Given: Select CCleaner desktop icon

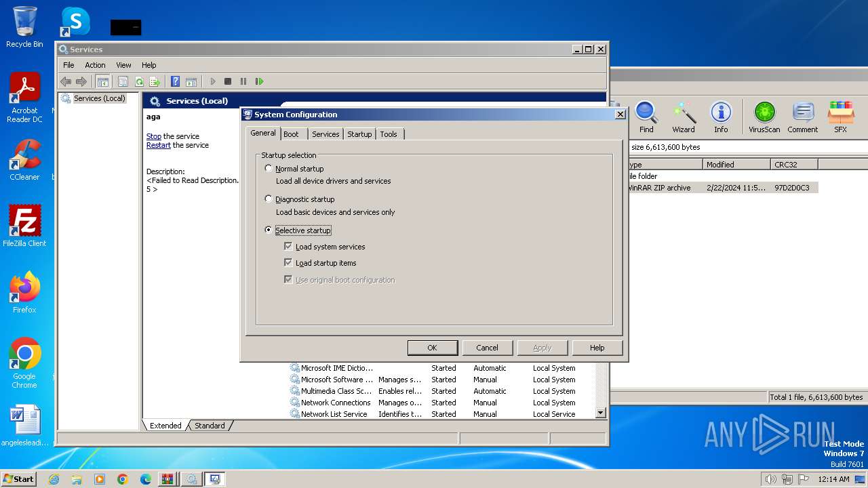Looking at the screenshot, I should pyautogui.click(x=24, y=160).
